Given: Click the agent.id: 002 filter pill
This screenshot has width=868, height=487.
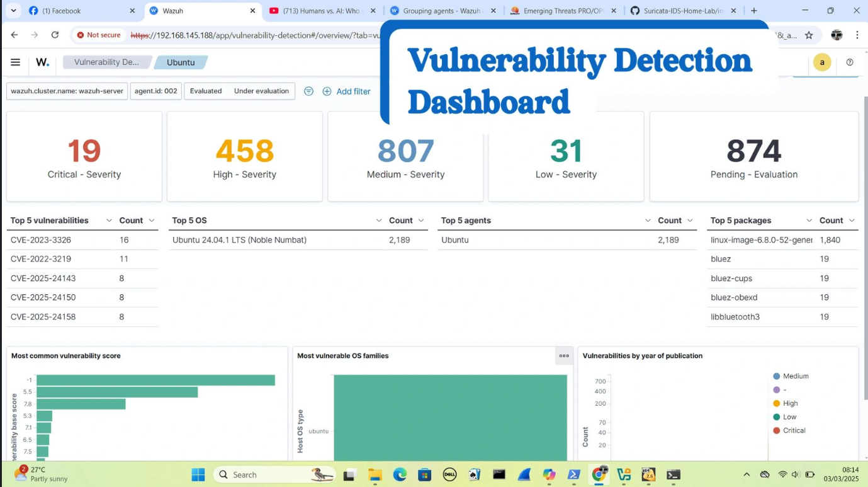Looking at the screenshot, I should click(x=156, y=91).
